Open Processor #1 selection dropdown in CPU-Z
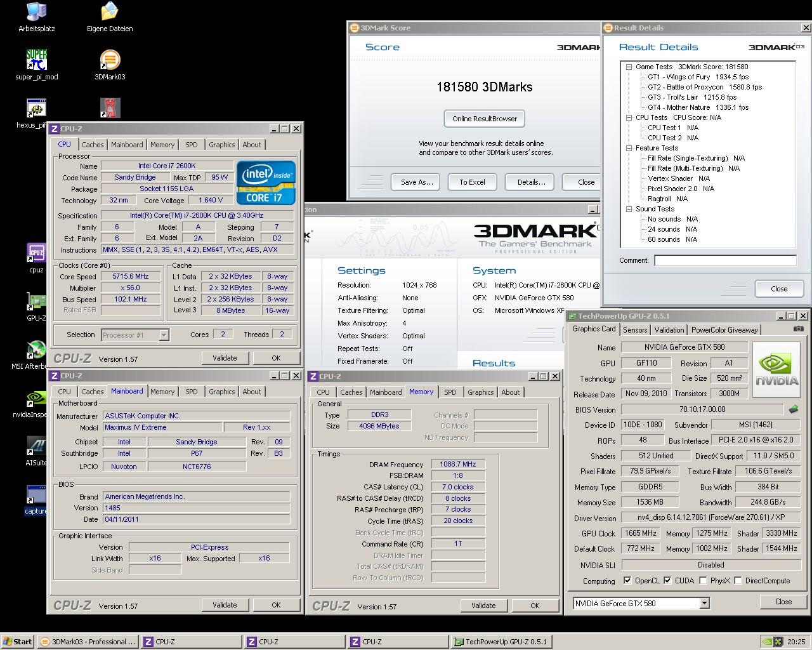This screenshot has height=650, width=812. [164, 335]
